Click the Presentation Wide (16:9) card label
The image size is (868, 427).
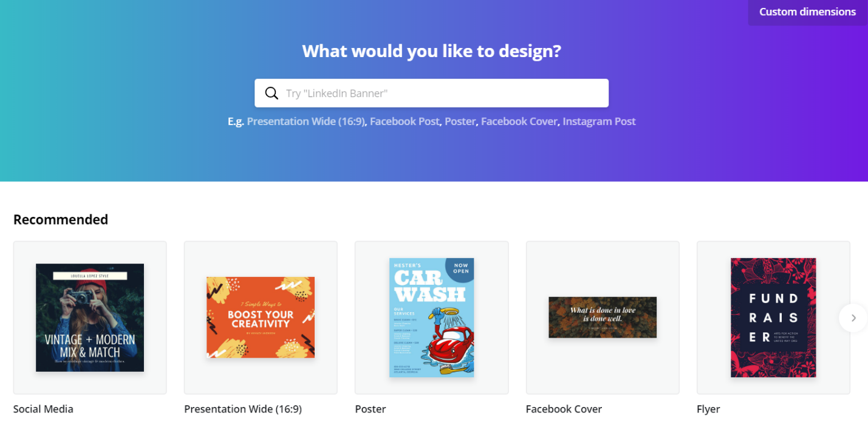pos(243,409)
